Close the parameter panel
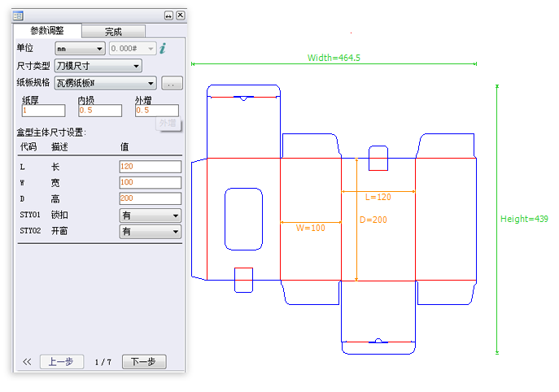Screen dimensions: 559x392 (x=181, y=15)
